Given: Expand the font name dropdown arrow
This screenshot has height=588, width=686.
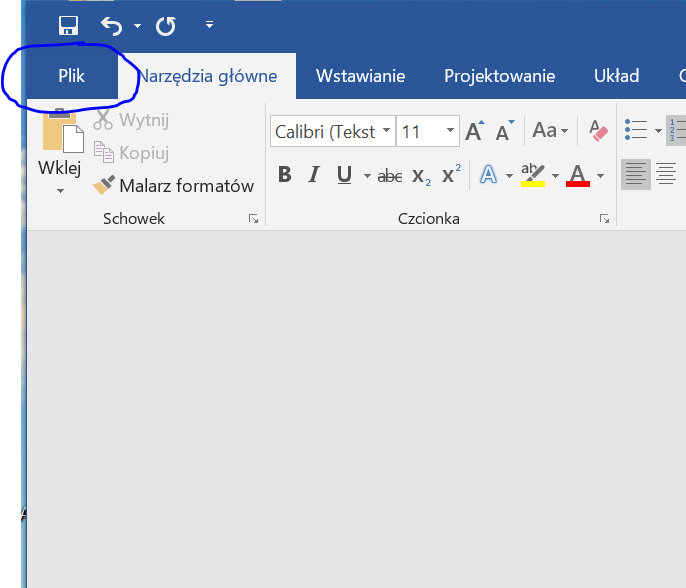Looking at the screenshot, I should pos(386,130).
